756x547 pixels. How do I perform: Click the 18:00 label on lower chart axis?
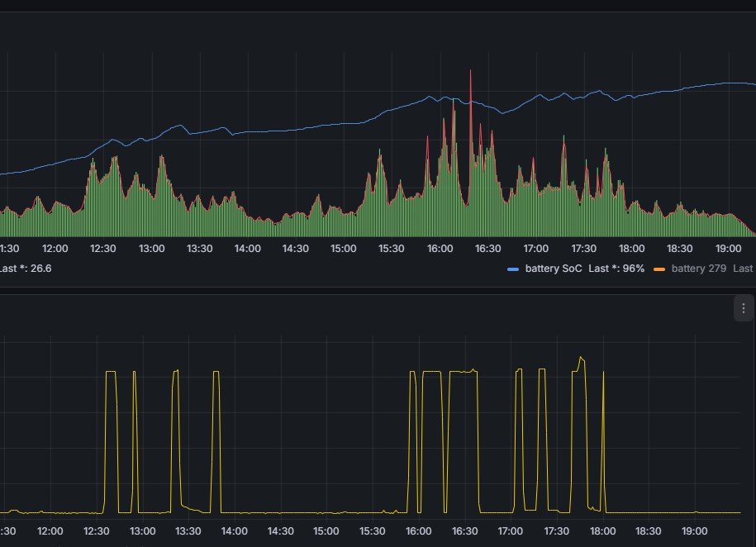(602, 531)
